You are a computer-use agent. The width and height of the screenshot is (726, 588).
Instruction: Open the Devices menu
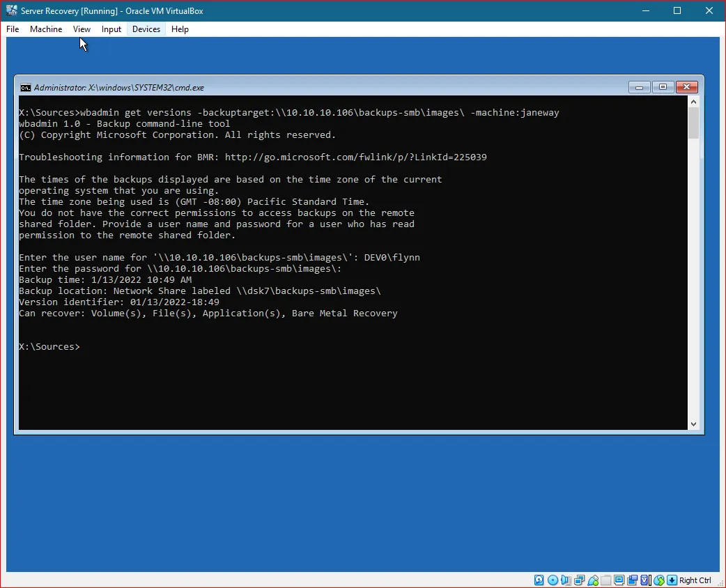pyautogui.click(x=146, y=29)
